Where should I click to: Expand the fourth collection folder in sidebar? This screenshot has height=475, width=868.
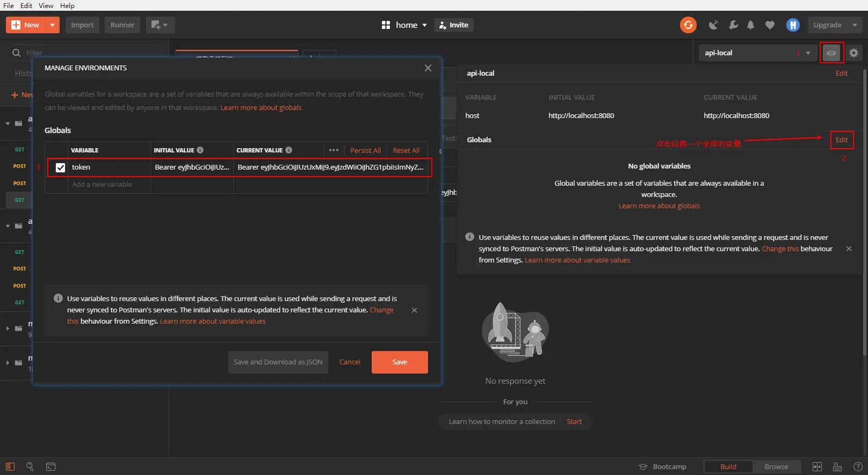8,363
